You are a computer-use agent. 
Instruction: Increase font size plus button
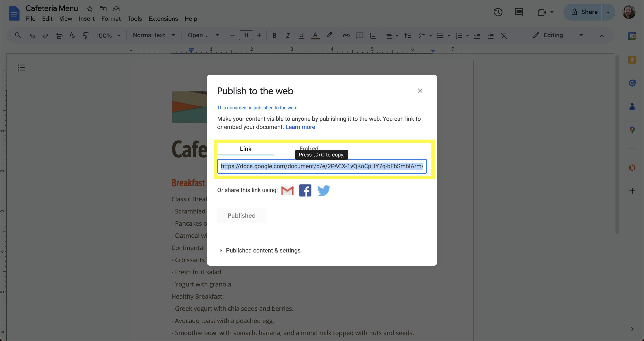[259, 35]
